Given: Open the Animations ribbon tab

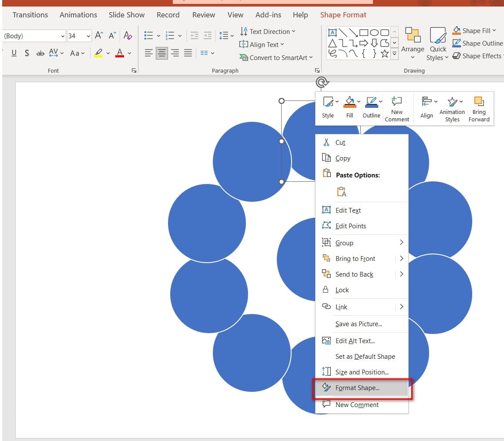Looking at the screenshot, I should tap(78, 15).
